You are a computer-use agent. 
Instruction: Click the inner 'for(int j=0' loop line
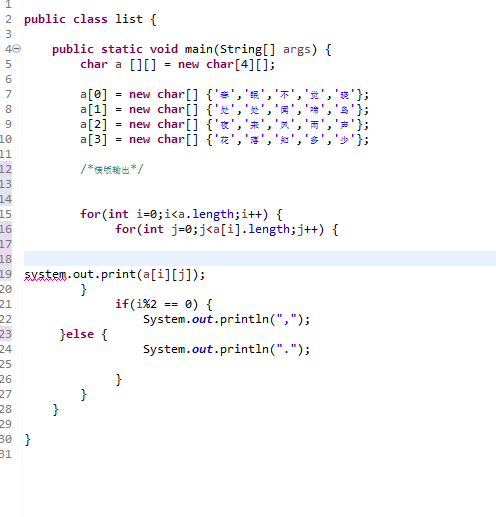(x=227, y=229)
